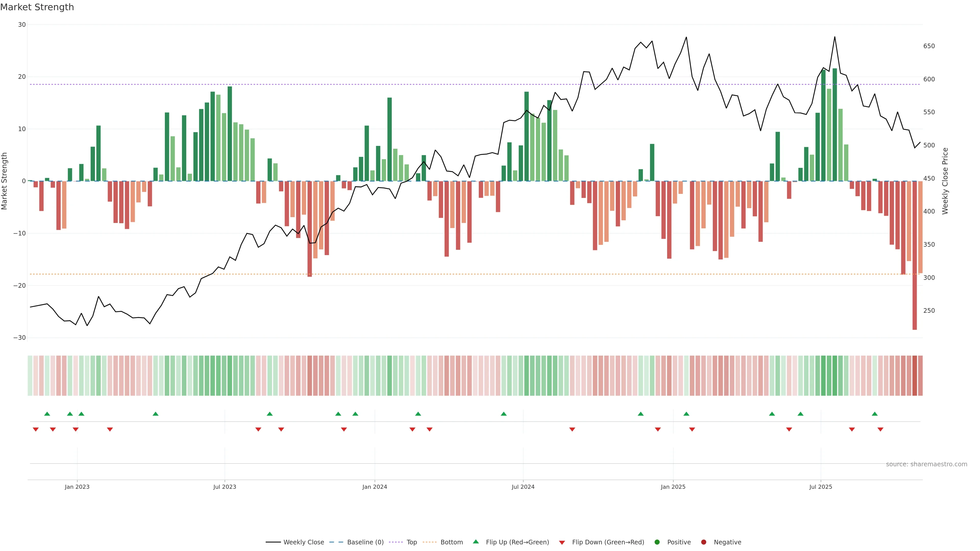Hide the 'Negative' series via legend label

point(727,542)
